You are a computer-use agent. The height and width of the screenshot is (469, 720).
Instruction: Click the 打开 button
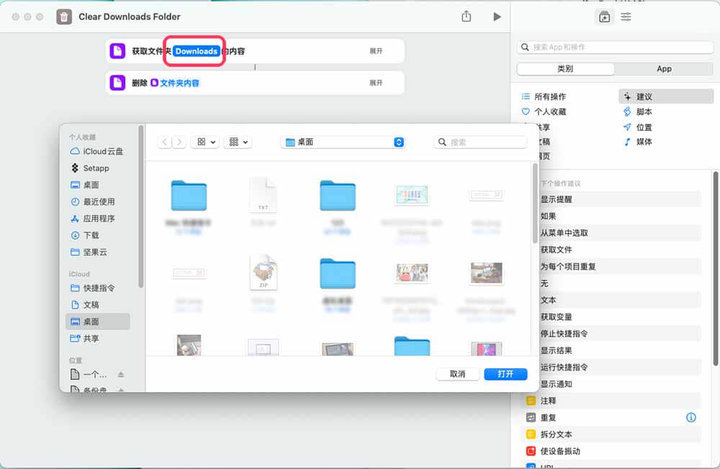tap(506, 374)
